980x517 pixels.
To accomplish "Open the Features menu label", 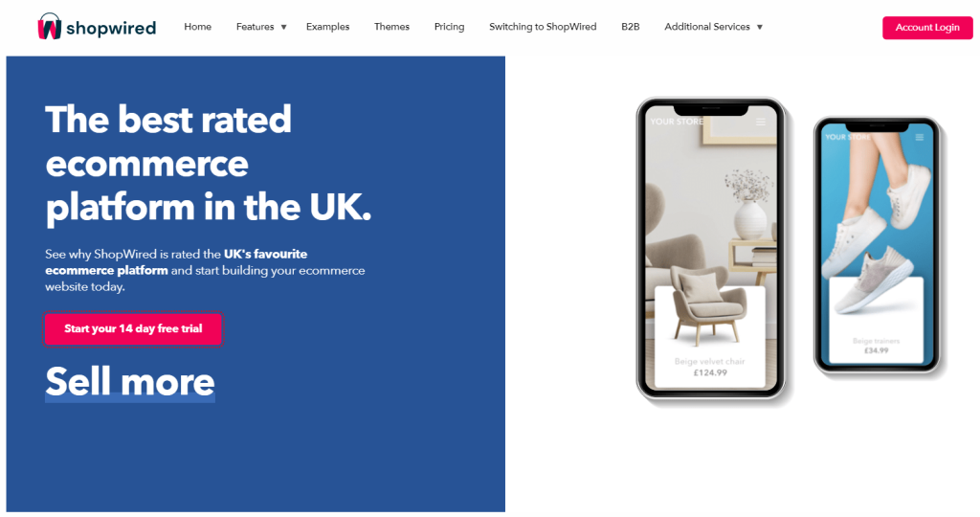I will 255,26.
